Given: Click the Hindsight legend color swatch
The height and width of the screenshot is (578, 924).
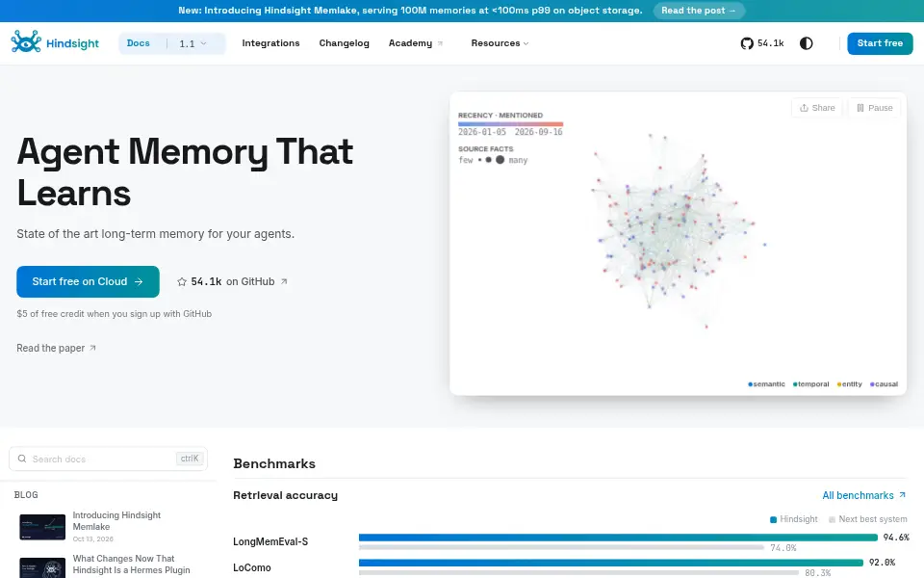Looking at the screenshot, I should 773,519.
